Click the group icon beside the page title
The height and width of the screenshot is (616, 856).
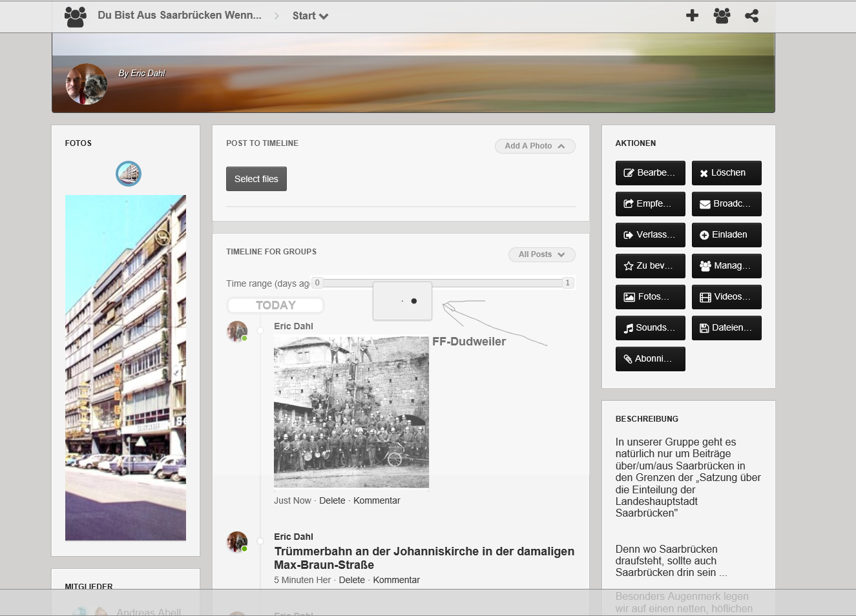(x=76, y=16)
